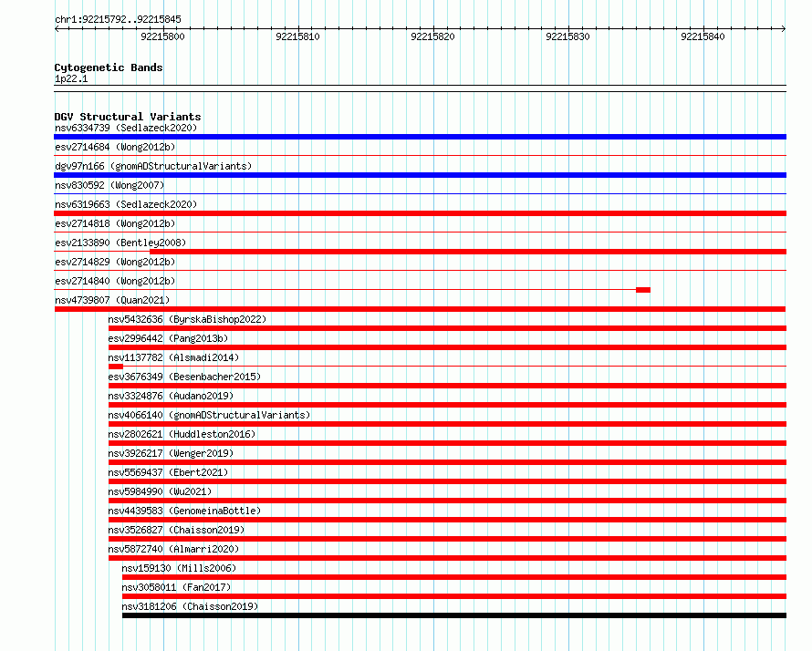This screenshot has height=651, width=812.
Task: Click nsv4066140 (gnomADStructuralVariants) label
Action: [209, 415]
